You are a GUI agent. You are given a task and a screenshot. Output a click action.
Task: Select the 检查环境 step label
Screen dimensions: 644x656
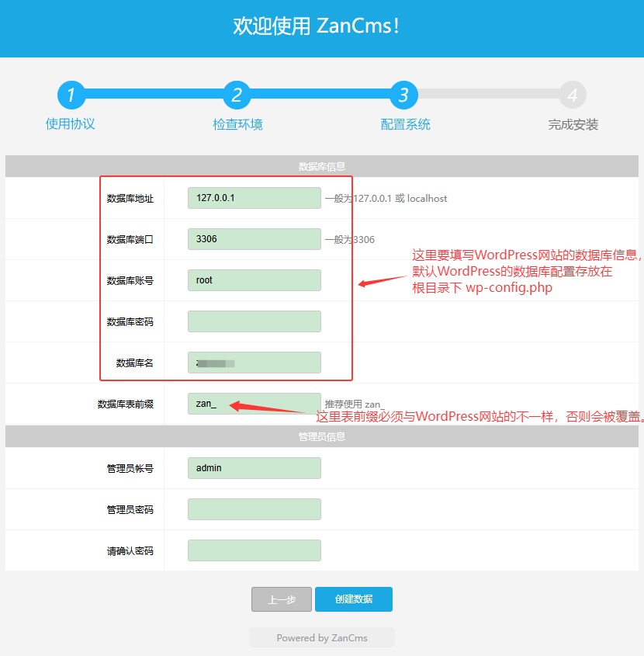coord(237,124)
